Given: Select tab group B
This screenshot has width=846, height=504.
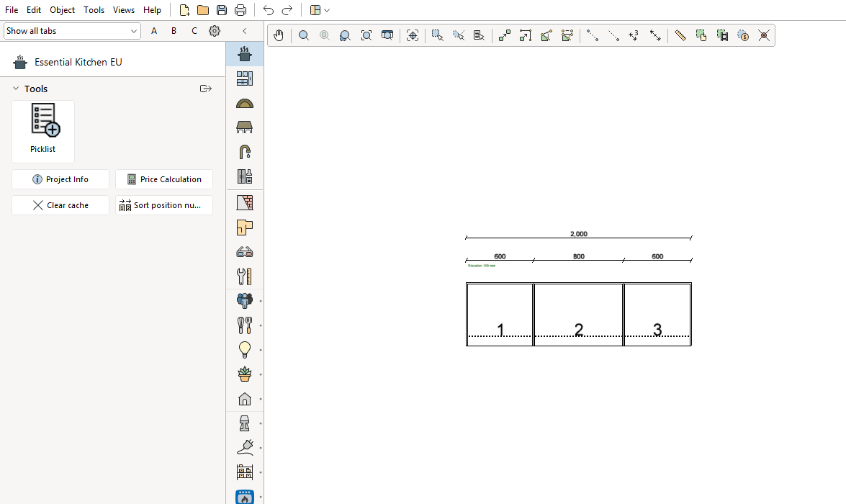Looking at the screenshot, I should click(174, 31).
